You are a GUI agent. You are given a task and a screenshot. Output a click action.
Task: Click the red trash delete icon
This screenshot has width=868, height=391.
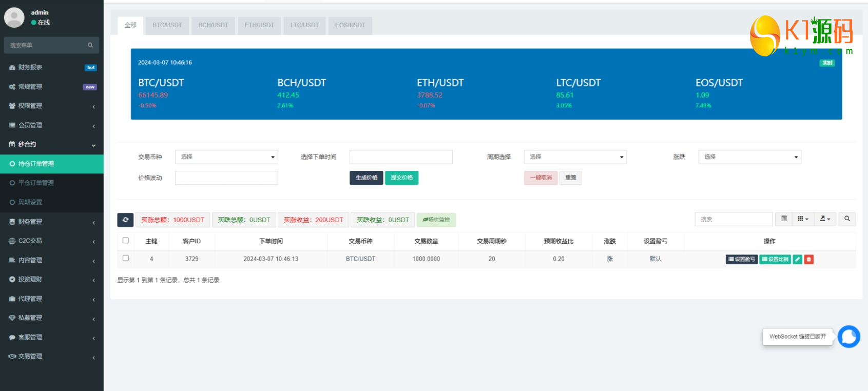(x=809, y=260)
